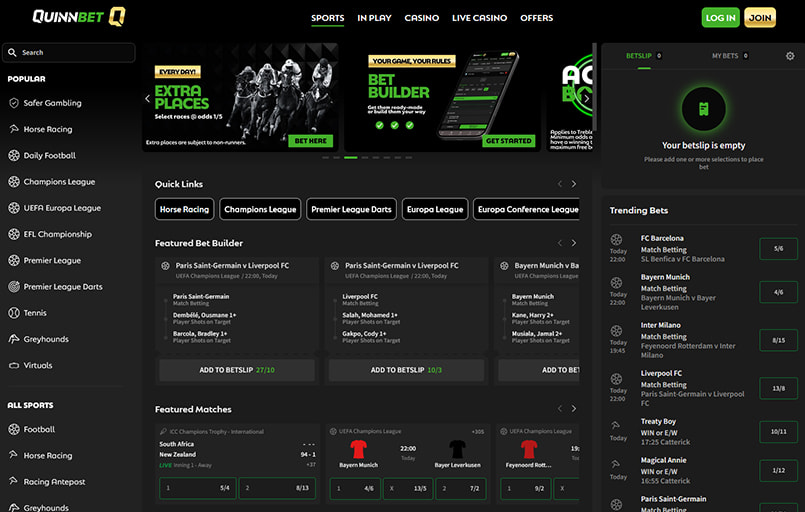
Task: Click the active green carousel indicator
Action: [351, 158]
